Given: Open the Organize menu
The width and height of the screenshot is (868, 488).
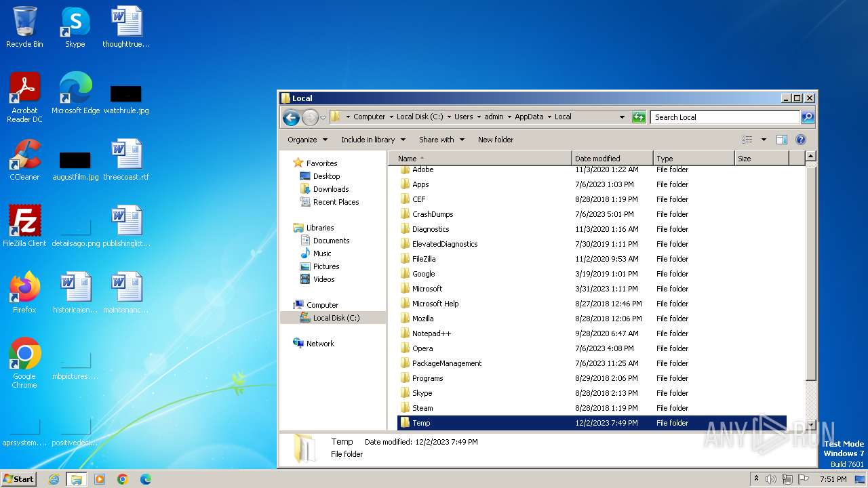Looking at the screenshot, I should point(307,140).
